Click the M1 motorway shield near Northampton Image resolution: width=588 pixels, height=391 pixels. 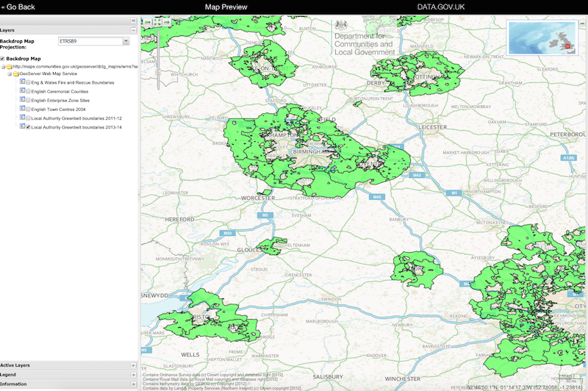click(454, 193)
